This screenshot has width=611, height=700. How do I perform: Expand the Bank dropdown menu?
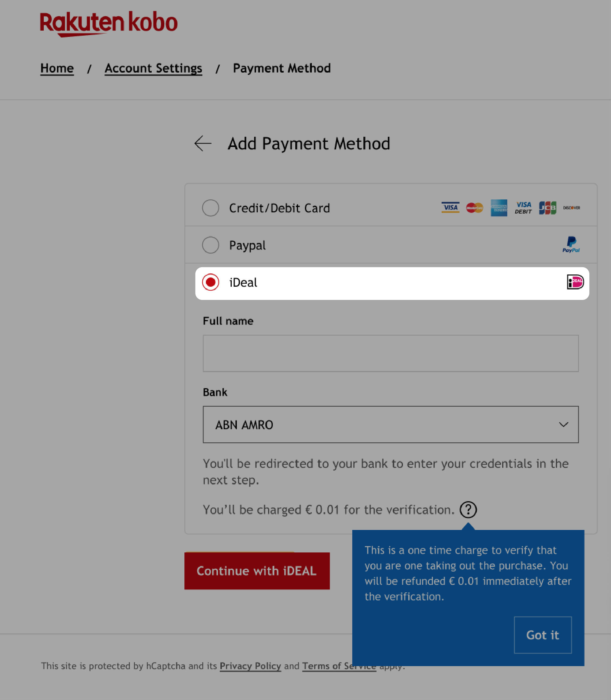391,424
